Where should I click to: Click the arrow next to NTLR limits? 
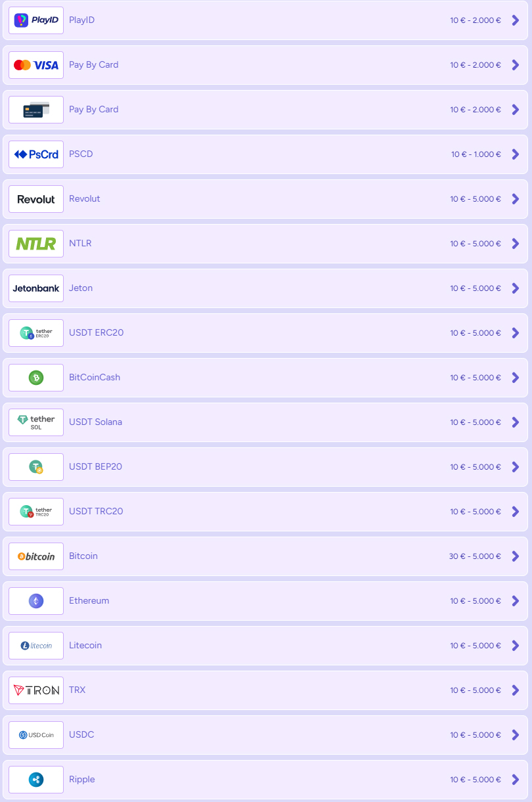tap(516, 244)
